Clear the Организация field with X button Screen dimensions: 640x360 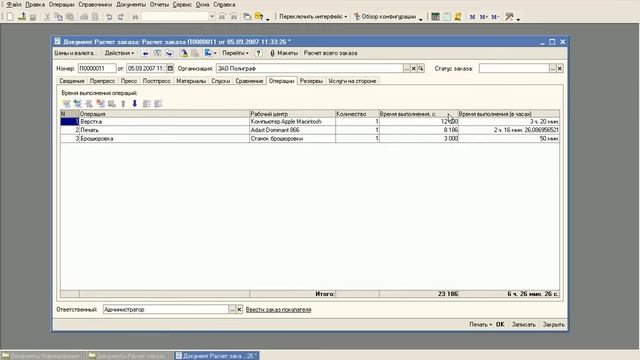(x=413, y=69)
